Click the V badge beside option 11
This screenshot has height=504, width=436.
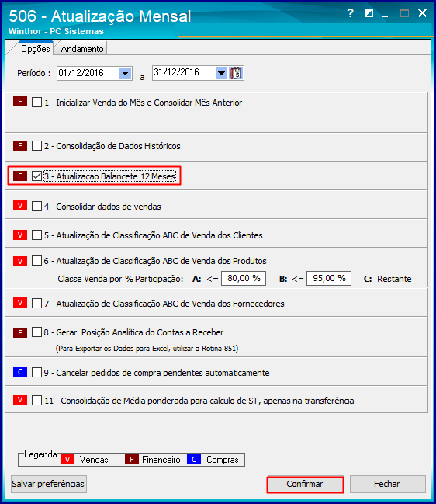pos(20,400)
